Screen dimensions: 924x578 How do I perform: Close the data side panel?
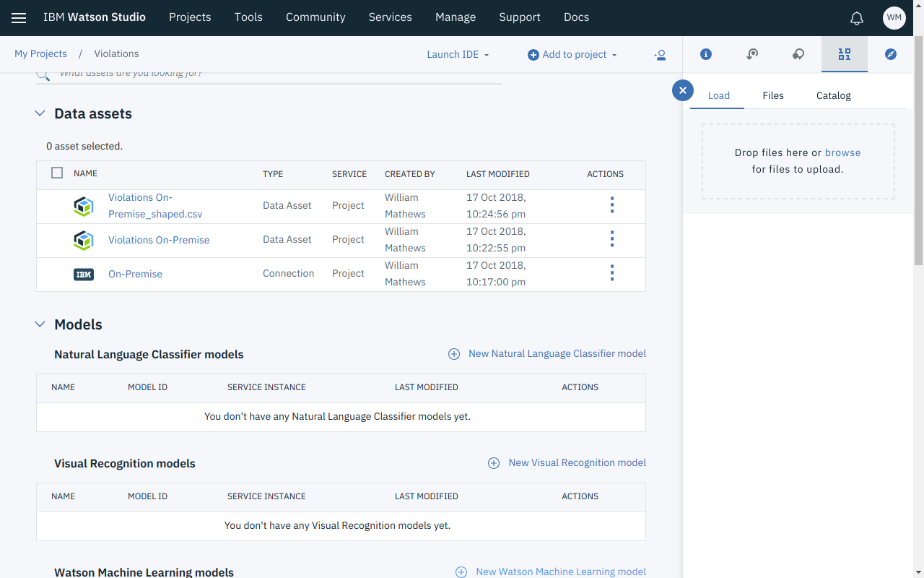pyautogui.click(x=683, y=90)
